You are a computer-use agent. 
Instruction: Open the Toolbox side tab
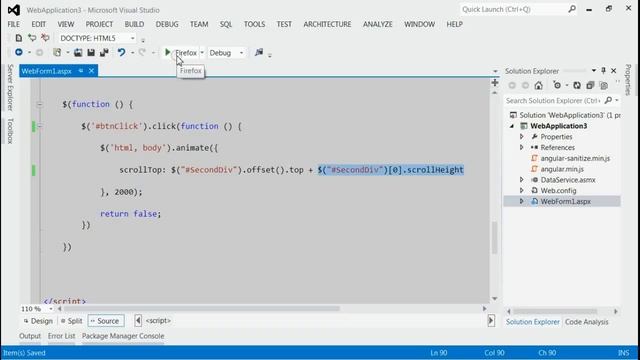pyautogui.click(x=10, y=131)
